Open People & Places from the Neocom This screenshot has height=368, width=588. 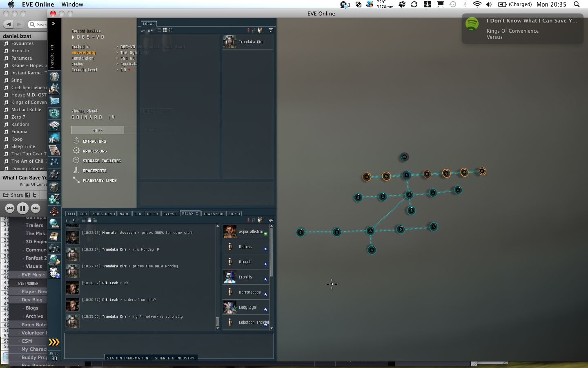click(x=54, y=89)
